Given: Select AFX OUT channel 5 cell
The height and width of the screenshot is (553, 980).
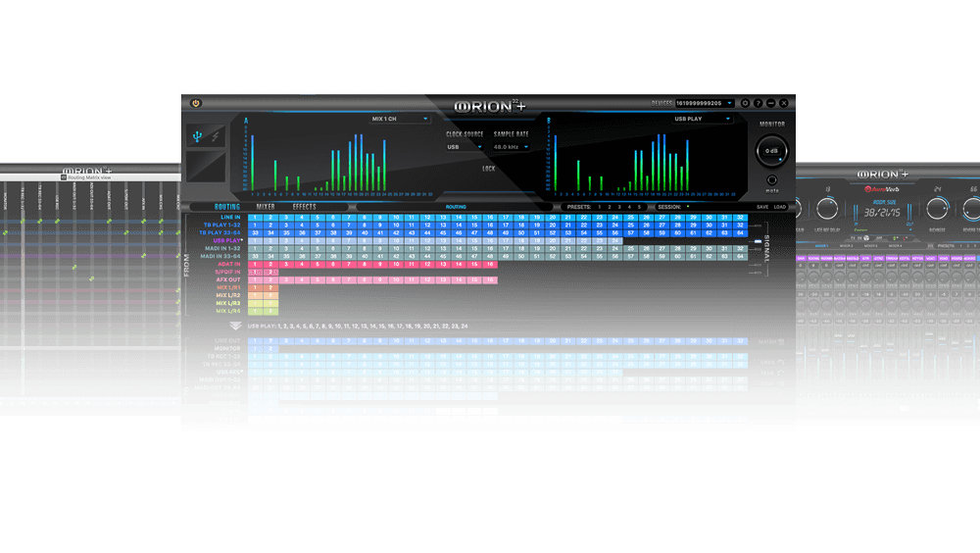Looking at the screenshot, I should pyautogui.click(x=318, y=279).
